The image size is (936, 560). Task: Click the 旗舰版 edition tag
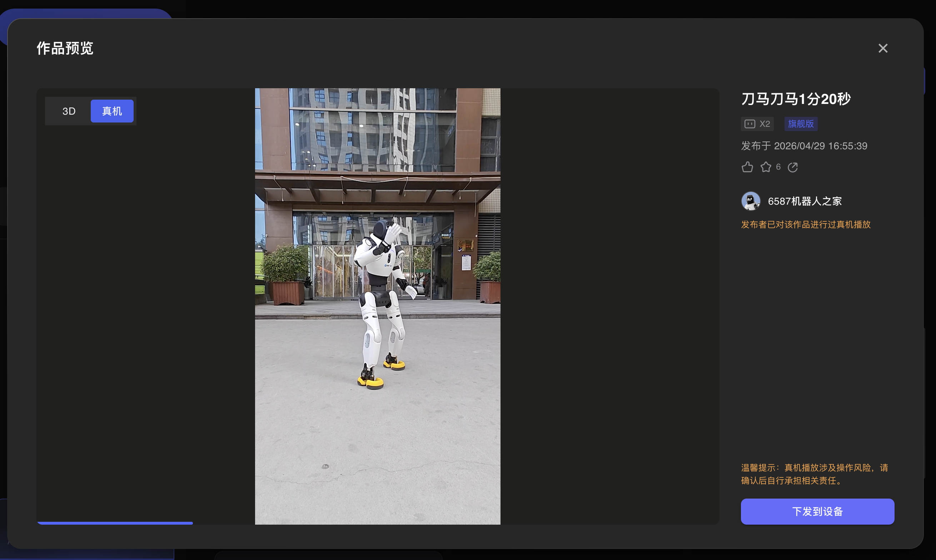(801, 124)
